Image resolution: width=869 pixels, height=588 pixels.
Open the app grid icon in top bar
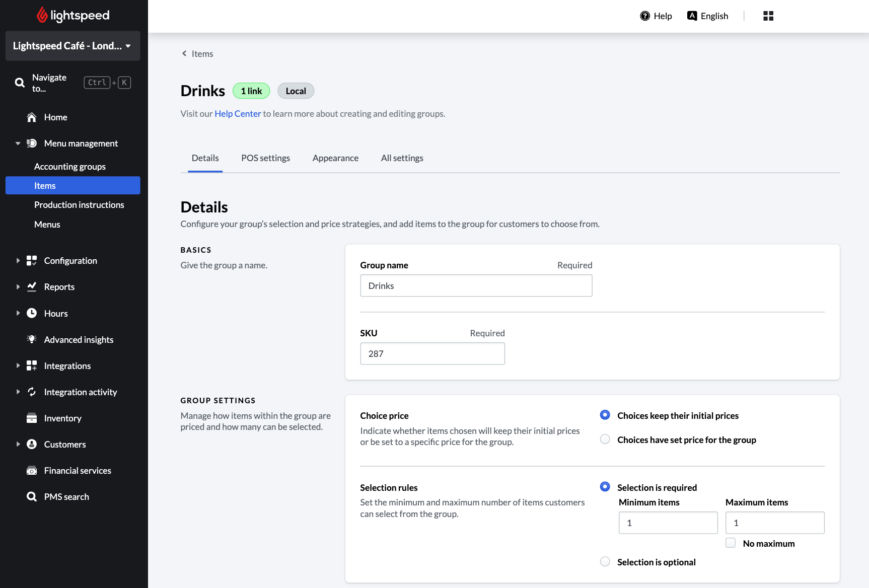[x=768, y=16]
